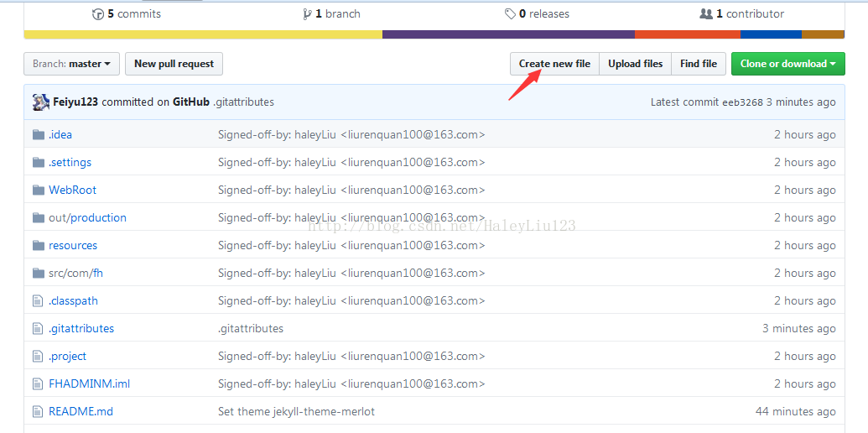The width and height of the screenshot is (868, 433).
Task: Click the WebRoot folder icon
Action: [39, 190]
